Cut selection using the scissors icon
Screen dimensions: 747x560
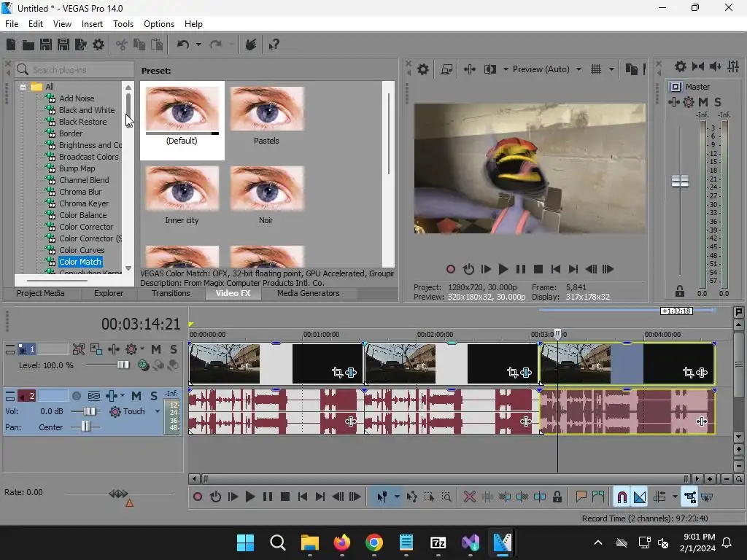122,44
